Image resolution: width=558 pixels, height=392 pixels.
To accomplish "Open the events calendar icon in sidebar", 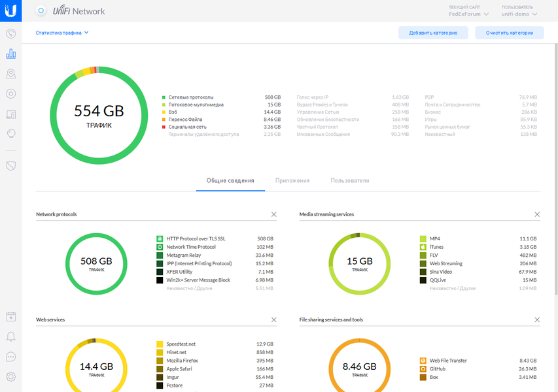I will (10, 317).
